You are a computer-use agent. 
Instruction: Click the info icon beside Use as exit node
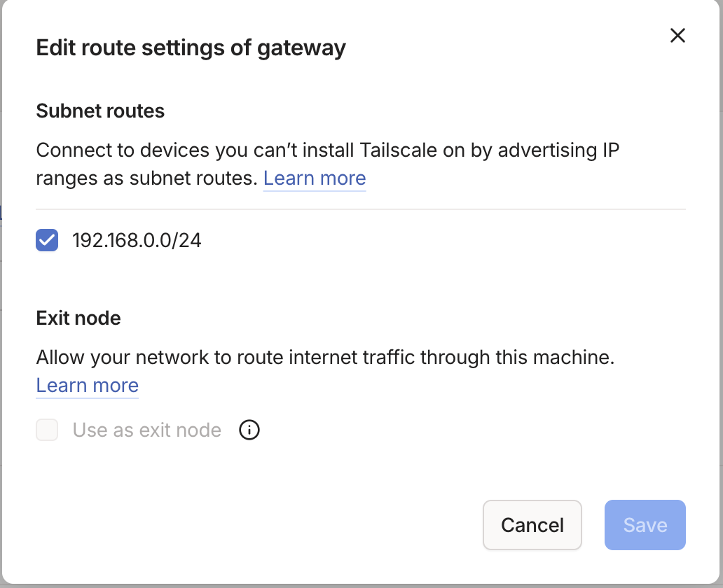[249, 430]
